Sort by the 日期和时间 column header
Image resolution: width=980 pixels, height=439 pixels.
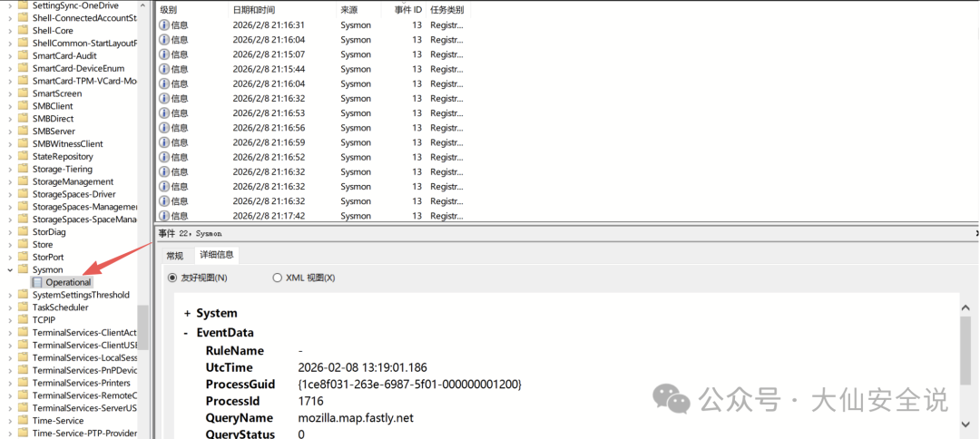[x=282, y=10]
